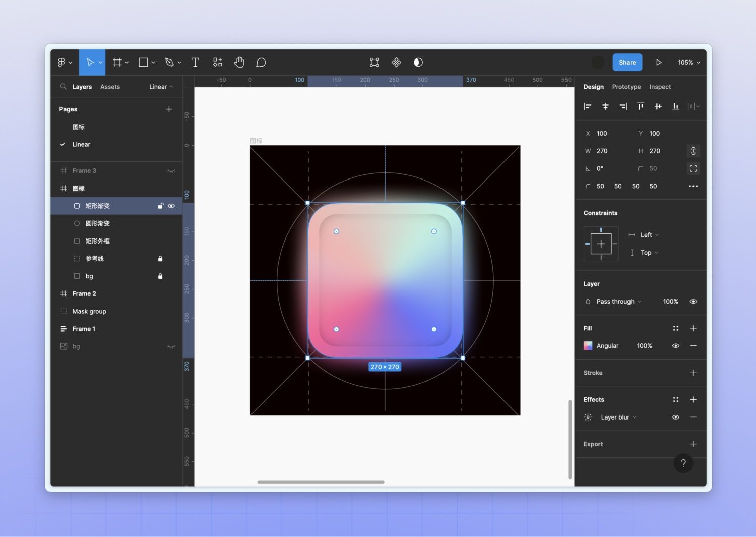Click the Angular gradient fill swatch

(x=588, y=346)
